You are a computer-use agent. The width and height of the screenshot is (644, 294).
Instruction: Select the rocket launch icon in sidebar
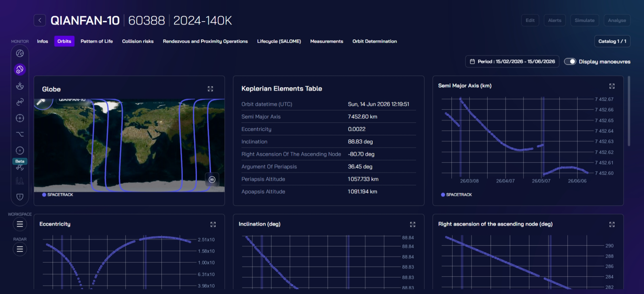20,181
